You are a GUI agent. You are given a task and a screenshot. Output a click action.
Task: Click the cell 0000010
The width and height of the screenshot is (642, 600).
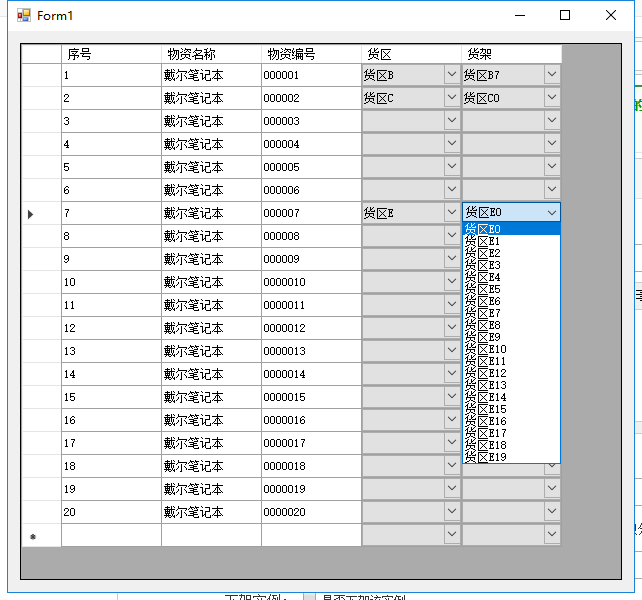tap(311, 282)
